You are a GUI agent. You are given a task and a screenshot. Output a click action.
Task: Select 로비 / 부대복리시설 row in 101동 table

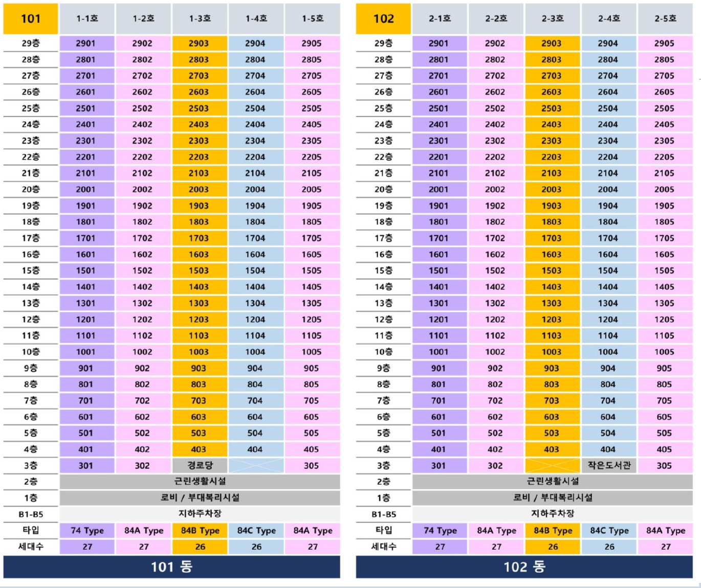point(200,497)
